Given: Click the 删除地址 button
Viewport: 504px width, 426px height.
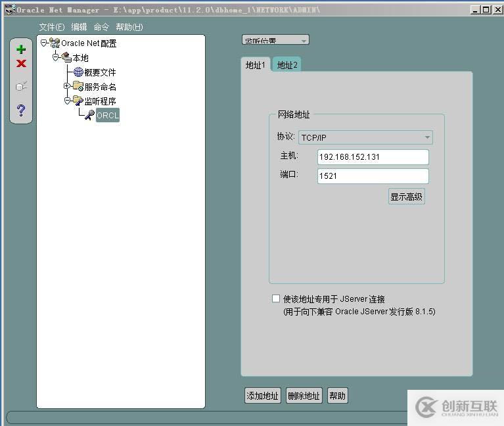Looking at the screenshot, I should (304, 396).
